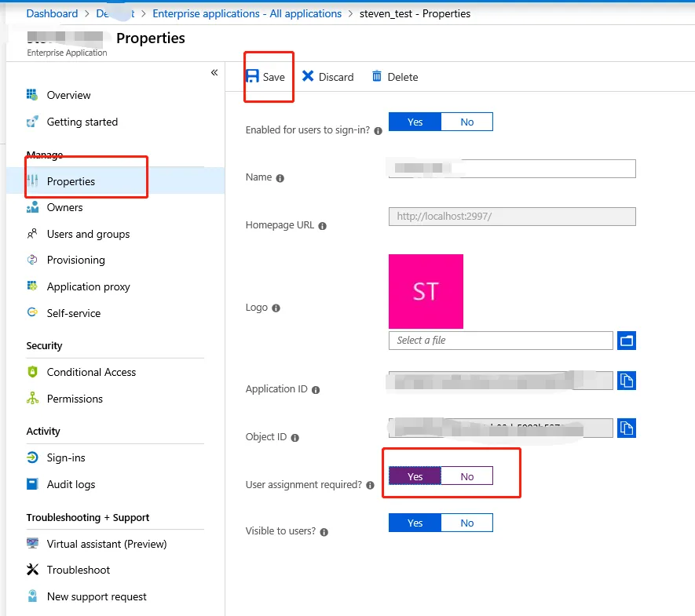
Task: Click the pink ST logo thumbnail
Action: [426, 291]
